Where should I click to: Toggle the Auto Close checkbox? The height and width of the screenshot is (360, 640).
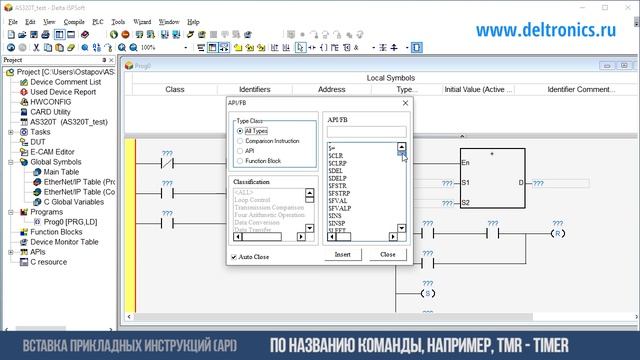tap(234, 257)
